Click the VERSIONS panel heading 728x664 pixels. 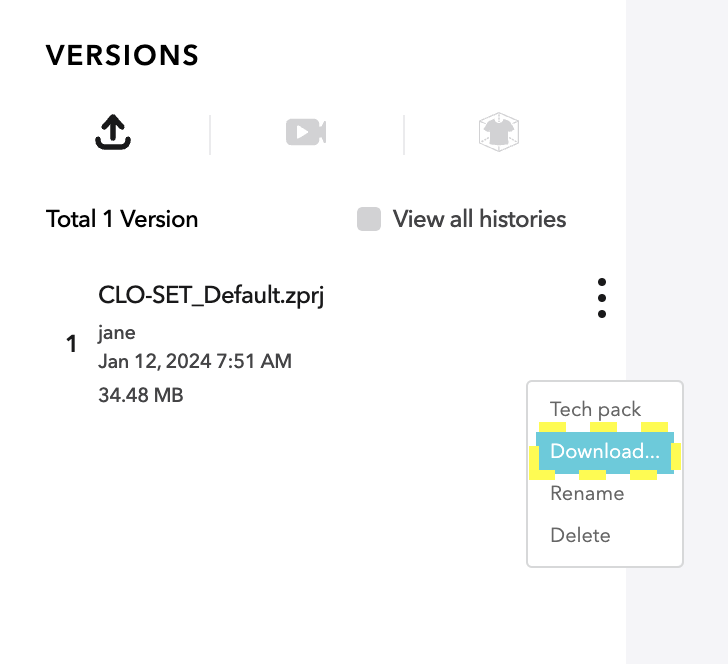point(122,55)
